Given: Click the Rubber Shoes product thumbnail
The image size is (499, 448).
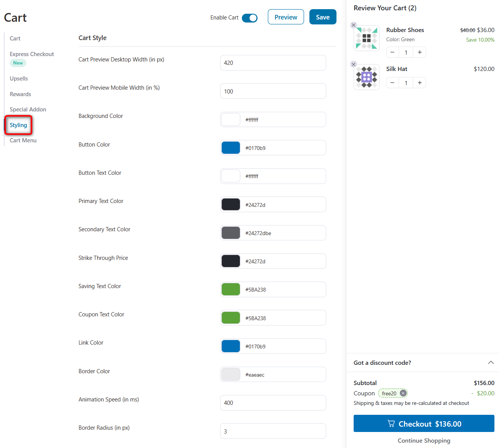Looking at the screenshot, I should point(367,38).
